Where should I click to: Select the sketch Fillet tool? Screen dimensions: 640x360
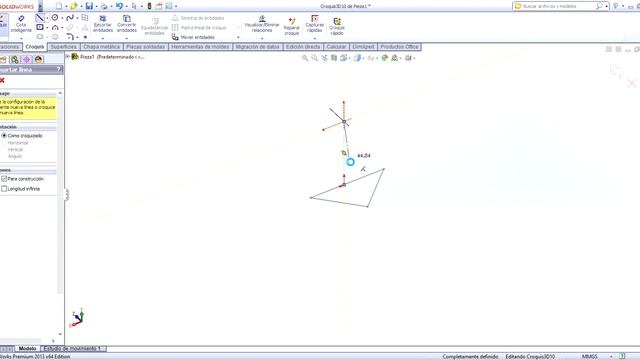point(70,37)
